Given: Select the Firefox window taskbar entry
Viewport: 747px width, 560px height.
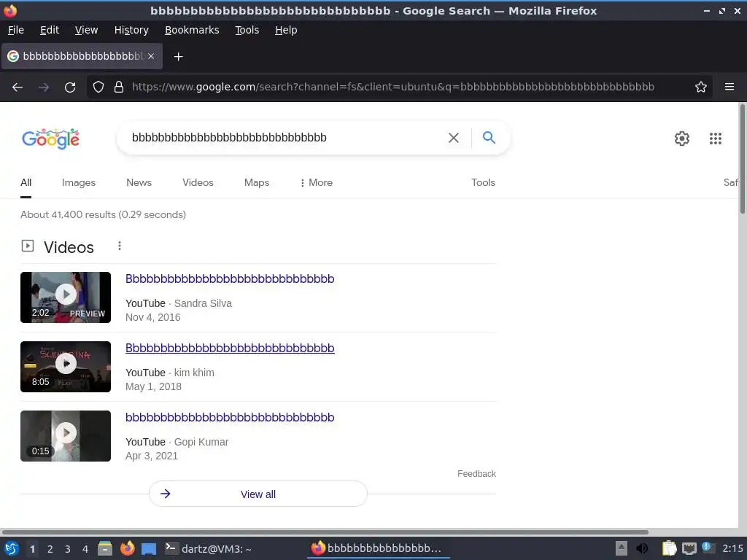Looking at the screenshot, I should point(379,548).
